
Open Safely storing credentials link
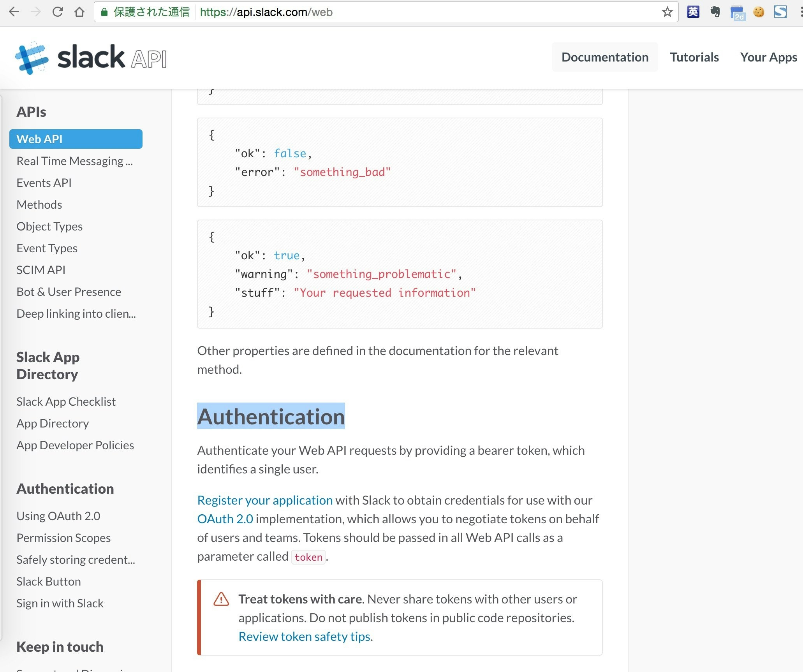coord(76,559)
